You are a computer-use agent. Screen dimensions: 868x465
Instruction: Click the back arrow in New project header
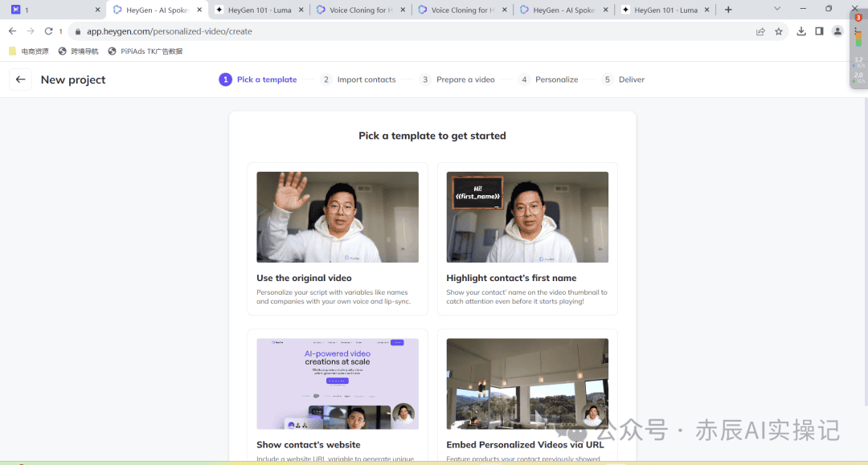click(20, 80)
